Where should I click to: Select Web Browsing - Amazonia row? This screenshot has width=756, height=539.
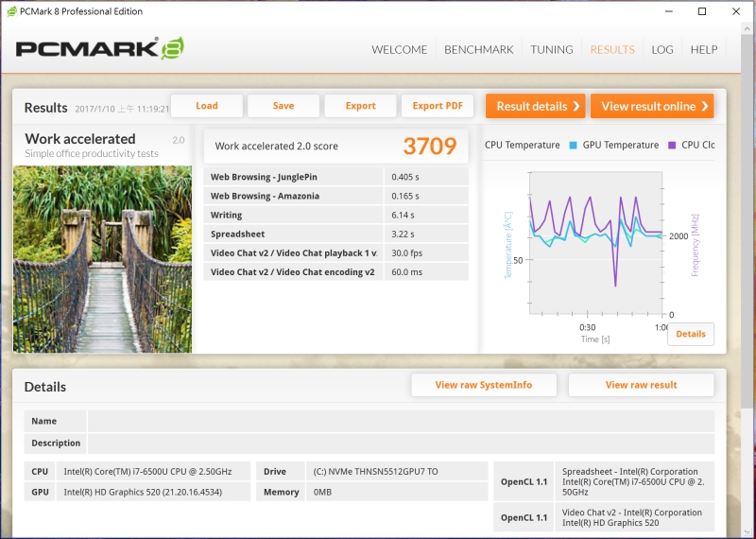click(x=336, y=196)
